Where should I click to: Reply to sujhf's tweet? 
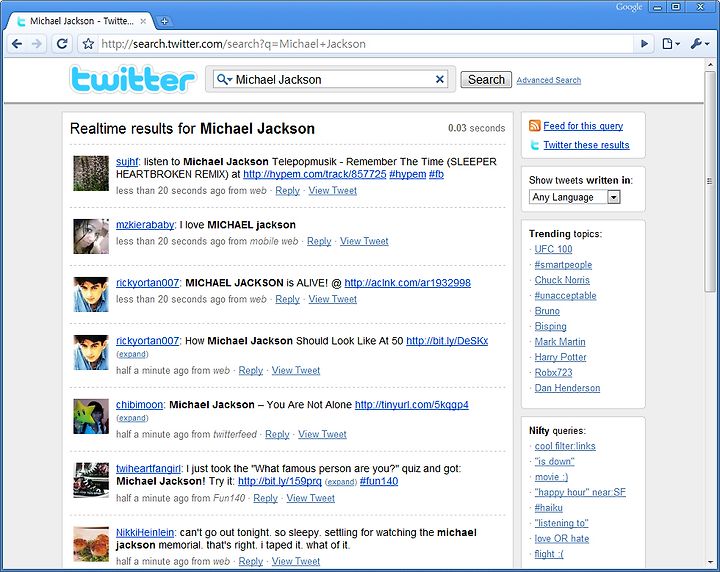[x=287, y=191]
